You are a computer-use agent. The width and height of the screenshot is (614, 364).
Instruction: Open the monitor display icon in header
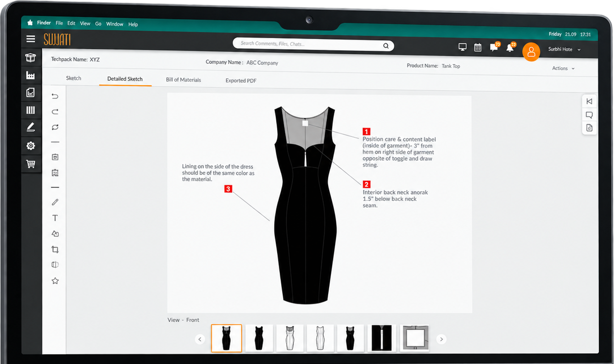coord(463,47)
